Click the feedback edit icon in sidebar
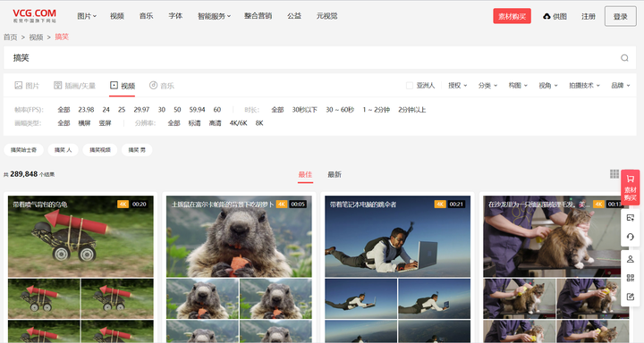This screenshot has width=644, height=343. click(x=631, y=297)
